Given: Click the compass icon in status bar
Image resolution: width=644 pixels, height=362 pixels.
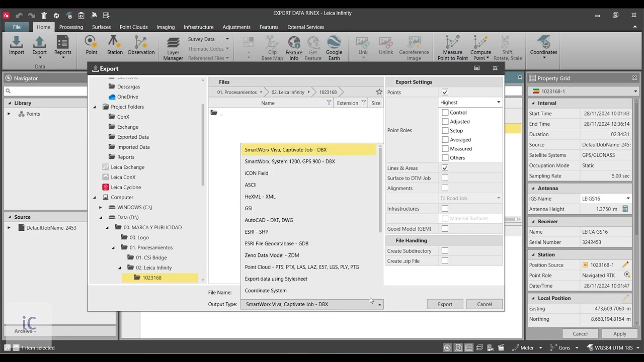Looking at the screenshot, I should coord(447,347).
